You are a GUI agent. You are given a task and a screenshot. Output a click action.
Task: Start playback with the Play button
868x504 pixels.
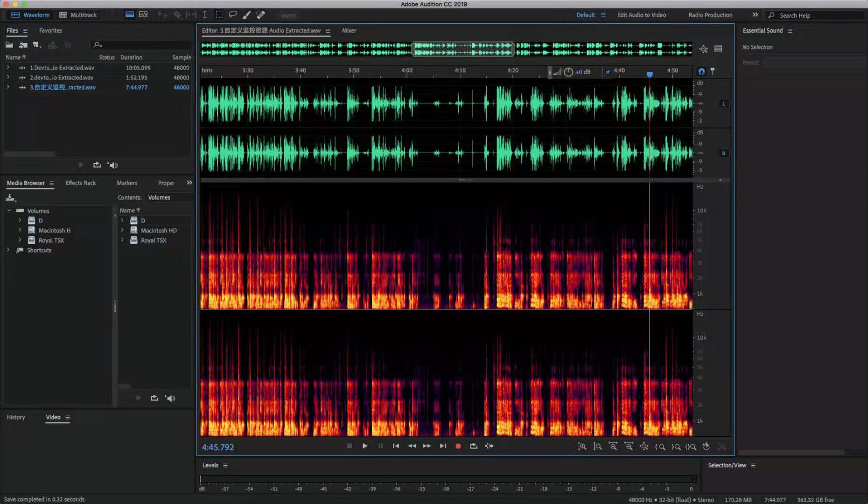coord(364,446)
